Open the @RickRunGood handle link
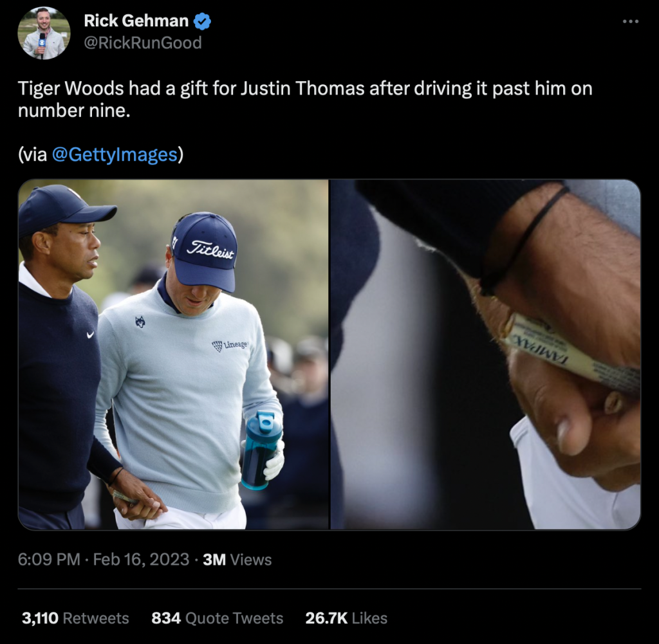The image size is (659, 644). 143,43
